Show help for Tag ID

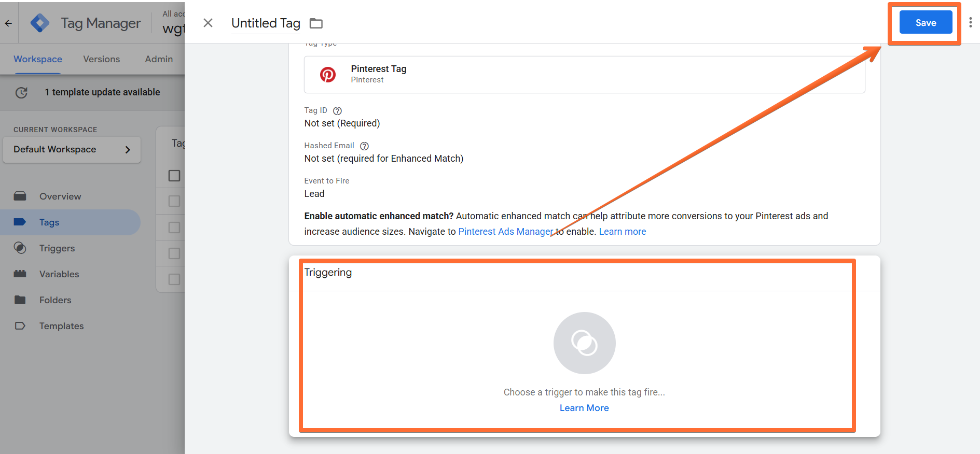pyautogui.click(x=337, y=111)
